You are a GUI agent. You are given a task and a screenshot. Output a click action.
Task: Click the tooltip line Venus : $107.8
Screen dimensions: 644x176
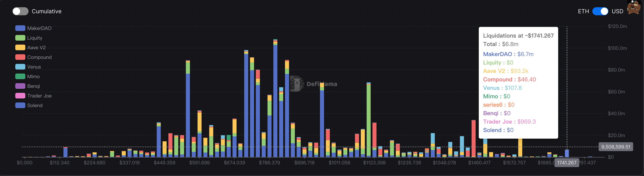click(502, 88)
